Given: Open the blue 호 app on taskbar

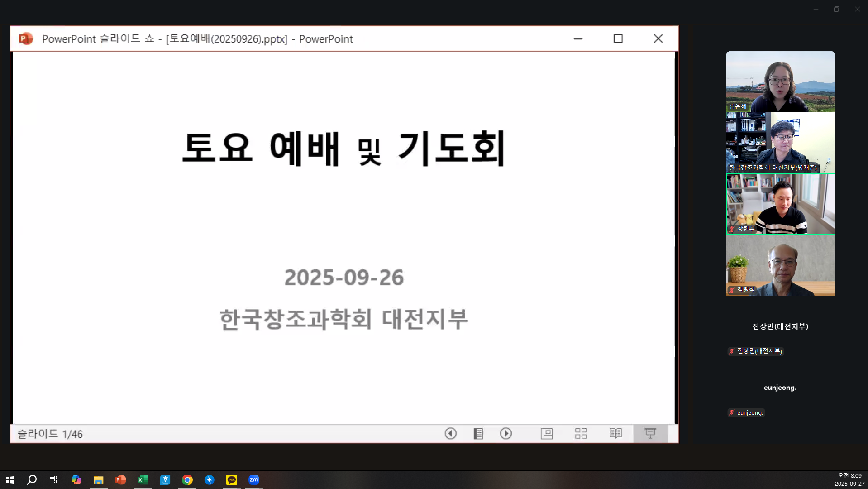Looking at the screenshot, I should pos(165,480).
